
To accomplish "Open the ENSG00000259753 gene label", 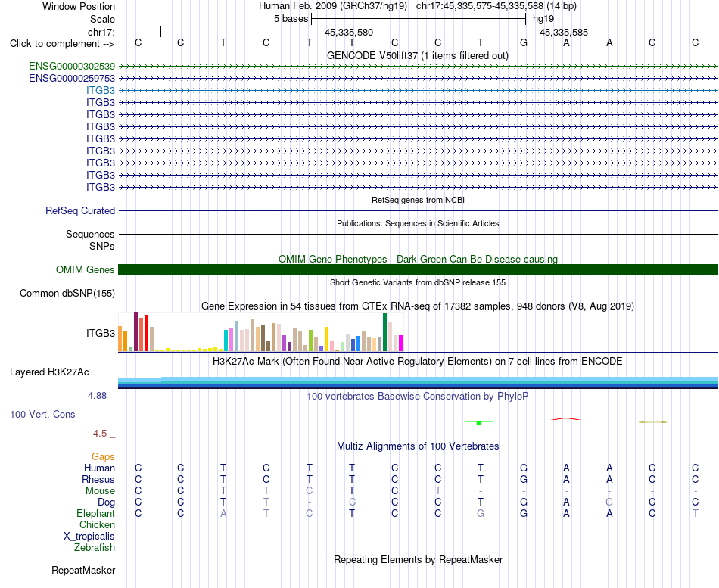I will pyautogui.click(x=72, y=79).
